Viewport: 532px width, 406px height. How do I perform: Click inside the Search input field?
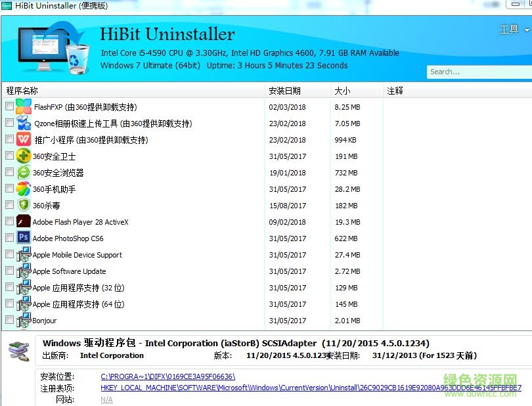tap(479, 71)
